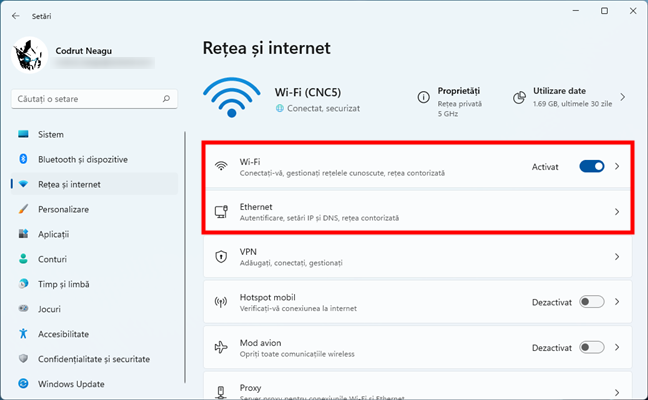Image resolution: width=648 pixels, height=400 pixels.
Task: Click the Ethernet monitor icon
Action: pyautogui.click(x=221, y=212)
